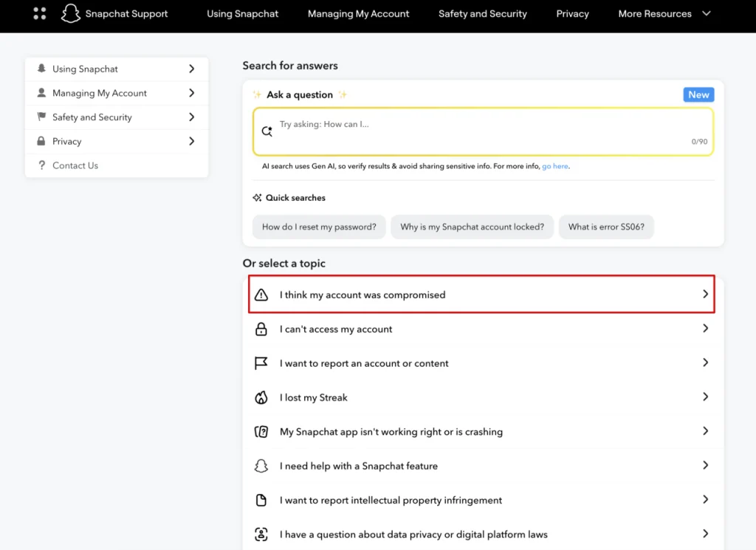This screenshot has height=550, width=756.
Task: Expand Using Snapchat sidebar chevron
Action: click(x=191, y=69)
